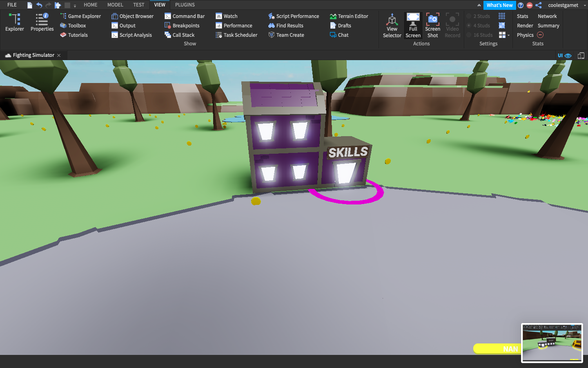Show Find Results window
Image resolution: width=588 pixels, height=368 pixels.
286,25
